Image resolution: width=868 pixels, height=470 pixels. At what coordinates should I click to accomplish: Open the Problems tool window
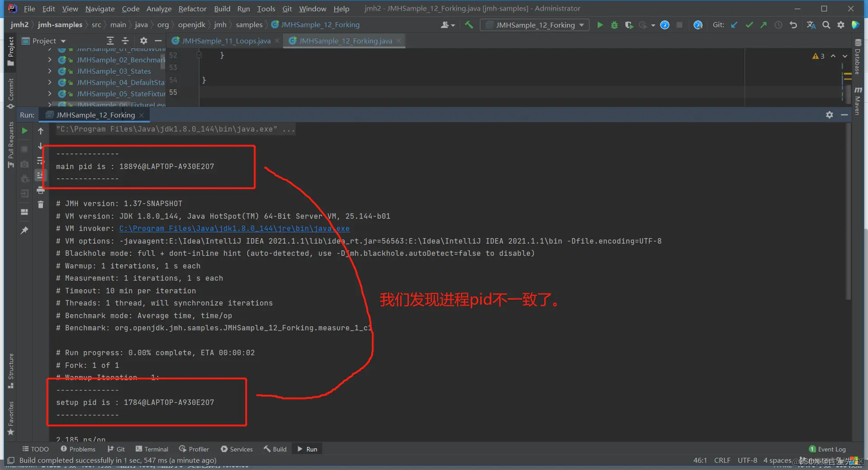(x=78, y=449)
